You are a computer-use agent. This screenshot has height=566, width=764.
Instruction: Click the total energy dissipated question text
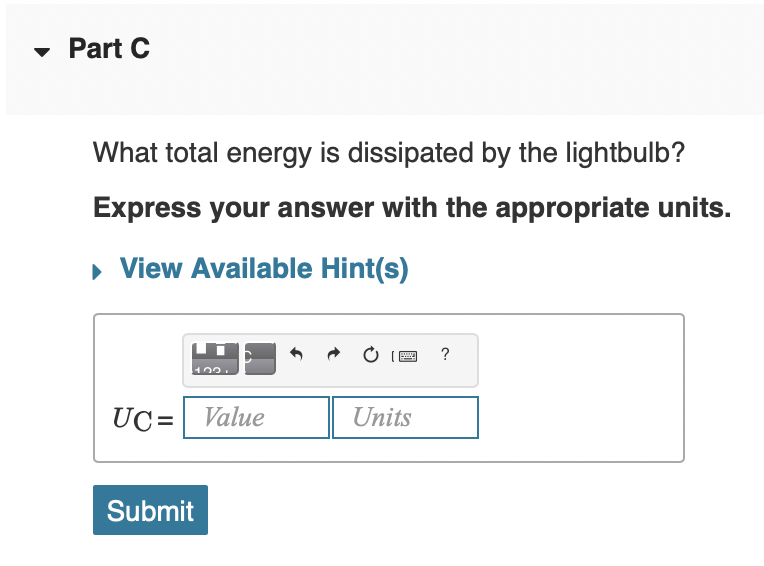tap(389, 152)
